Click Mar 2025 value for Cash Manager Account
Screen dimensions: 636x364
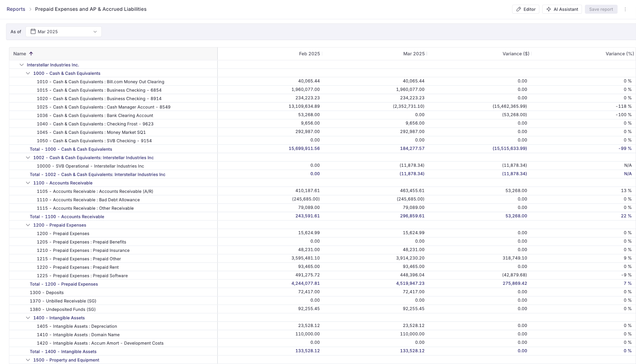coord(408,106)
